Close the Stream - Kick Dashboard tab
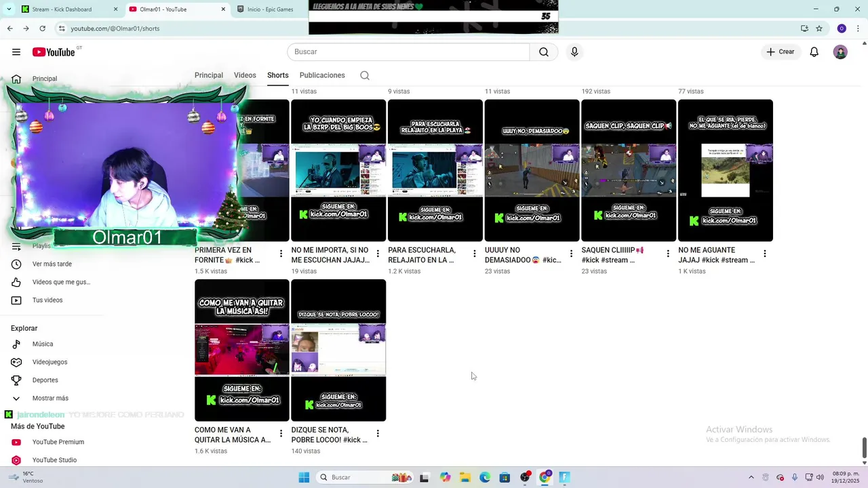Viewport: 868px width, 488px height. coord(115,9)
